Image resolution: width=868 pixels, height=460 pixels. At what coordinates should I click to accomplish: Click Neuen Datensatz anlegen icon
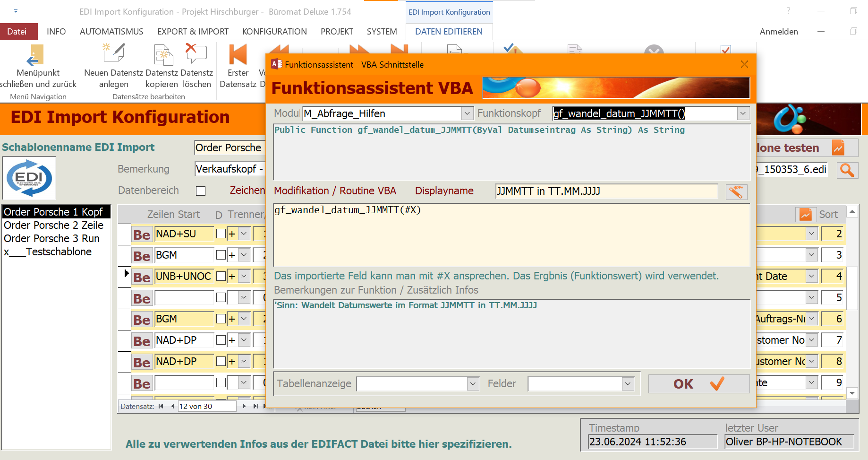click(113, 54)
